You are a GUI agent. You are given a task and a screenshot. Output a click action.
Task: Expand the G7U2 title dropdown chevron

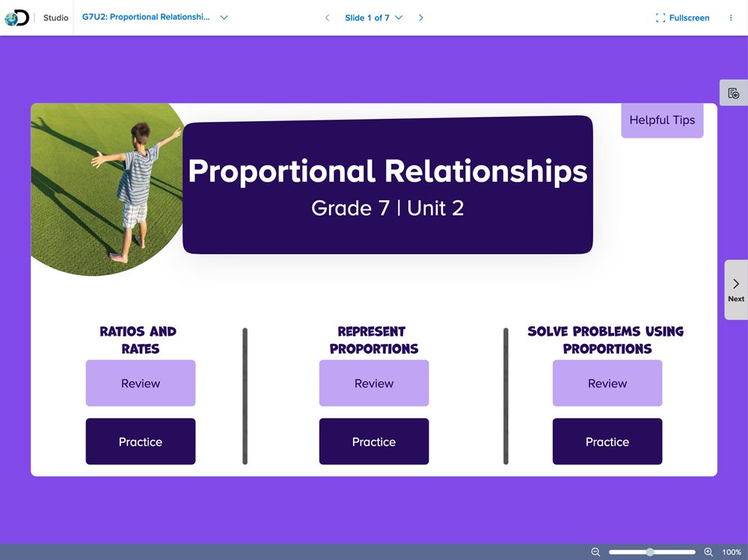(x=224, y=18)
